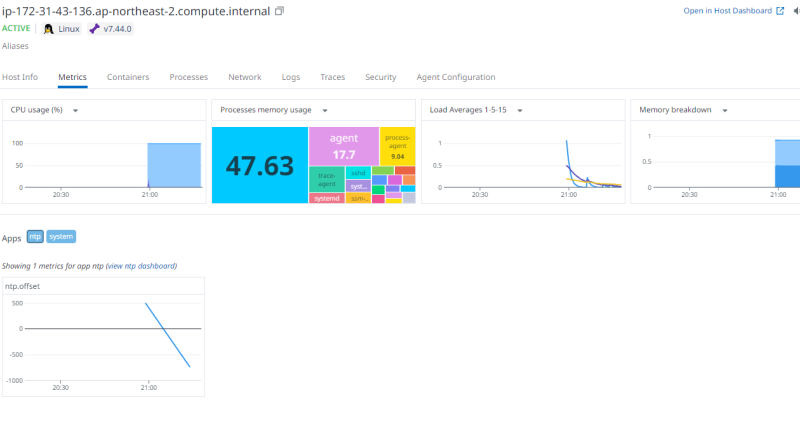
Task: Click the agent version bone icon
Action: click(94, 29)
